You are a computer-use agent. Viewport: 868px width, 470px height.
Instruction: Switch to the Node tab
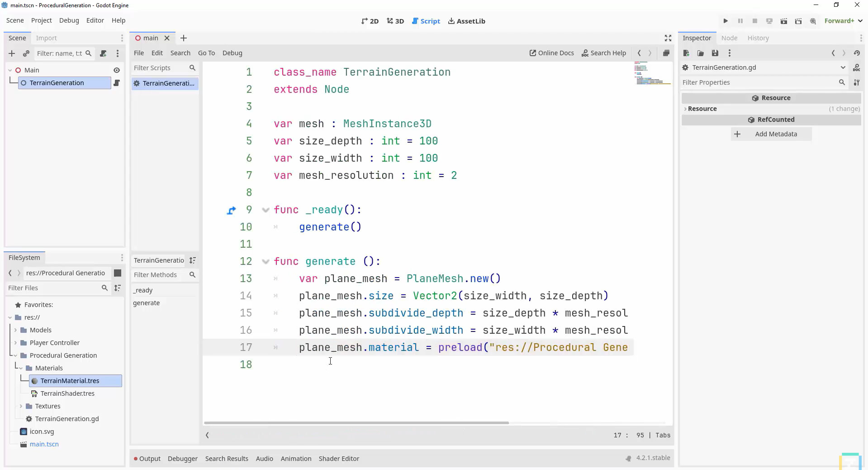click(x=729, y=38)
